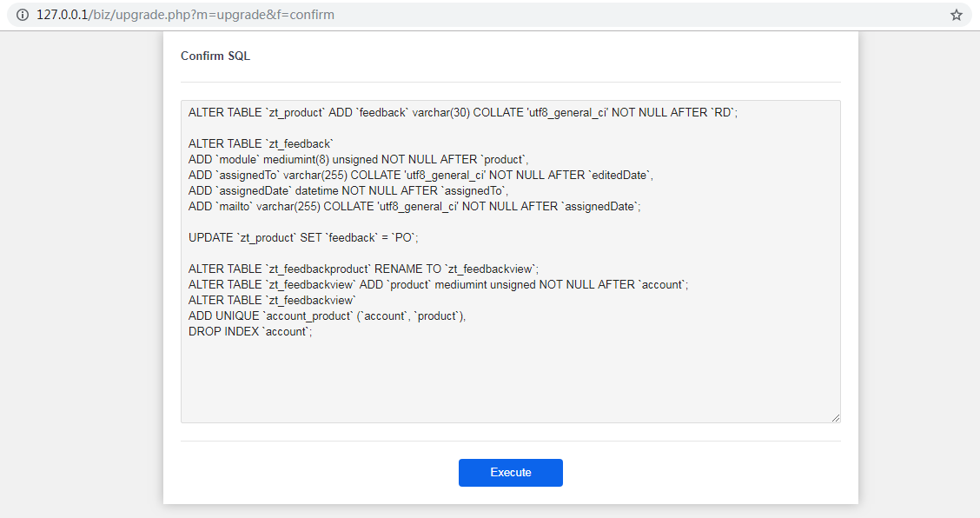980x518 pixels.
Task: Place cursor on the ADD `mailto` varchar line
Action: pos(414,207)
